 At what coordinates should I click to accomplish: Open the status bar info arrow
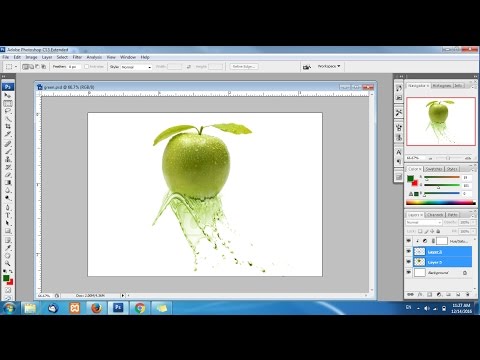(123, 295)
